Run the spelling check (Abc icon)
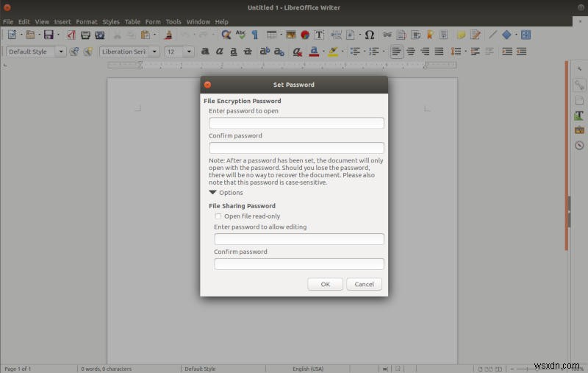 click(x=240, y=35)
